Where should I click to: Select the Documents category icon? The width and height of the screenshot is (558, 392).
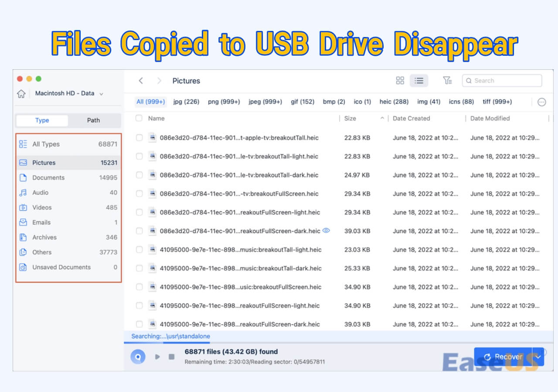[24, 177]
